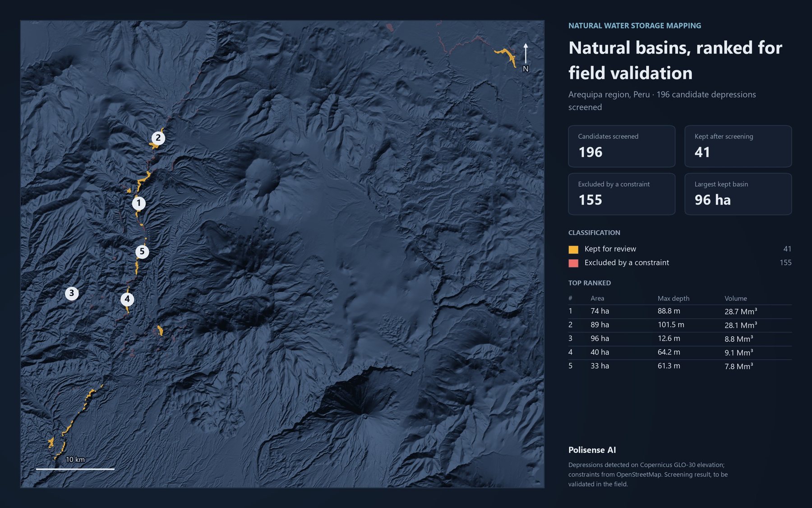Click the '7.8 Mm³' volume cell
Viewport: 812px width, 508px height.
pyautogui.click(x=739, y=366)
